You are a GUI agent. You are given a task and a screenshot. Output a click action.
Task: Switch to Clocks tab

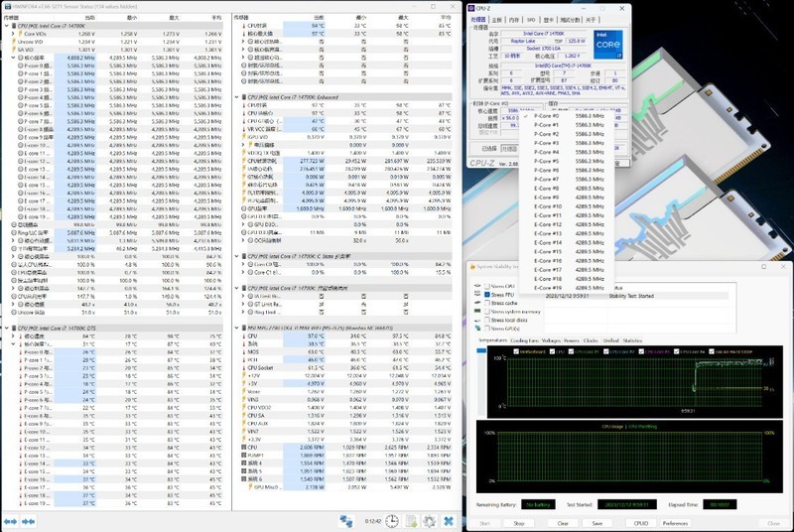pyautogui.click(x=591, y=340)
